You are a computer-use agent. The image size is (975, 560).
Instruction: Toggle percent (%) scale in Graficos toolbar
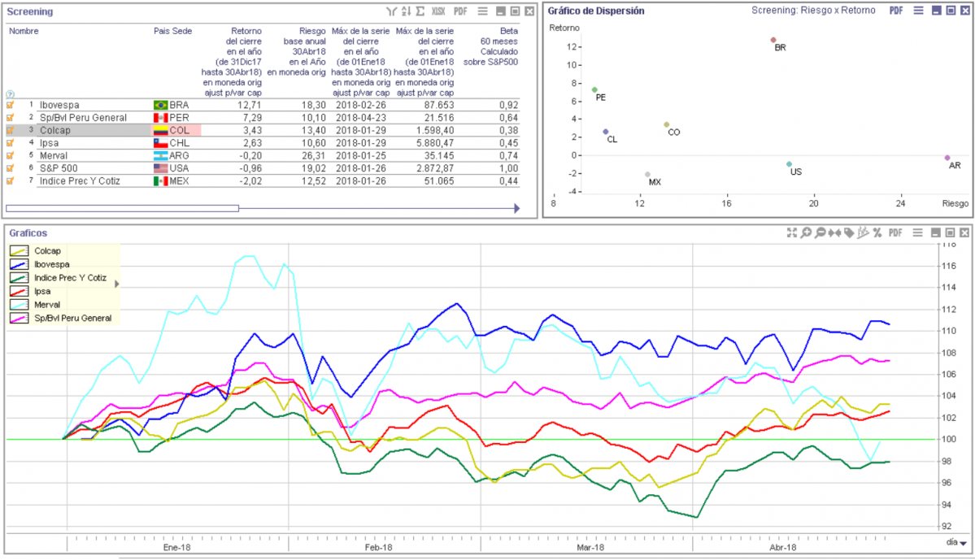(x=877, y=232)
